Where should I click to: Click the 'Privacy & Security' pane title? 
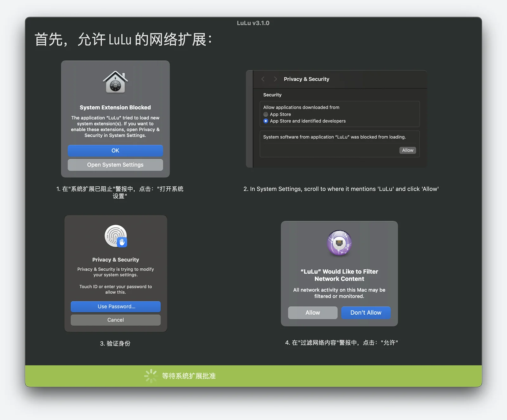[x=306, y=79]
